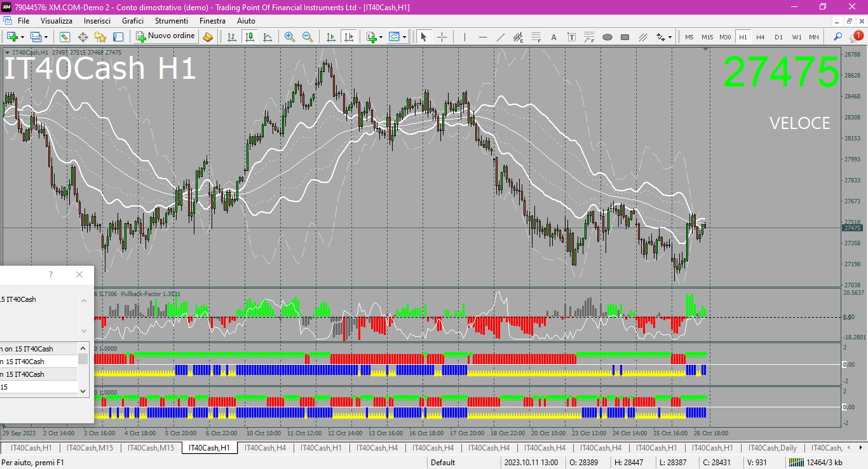Select the standard cursor arrow tool

tap(424, 37)
